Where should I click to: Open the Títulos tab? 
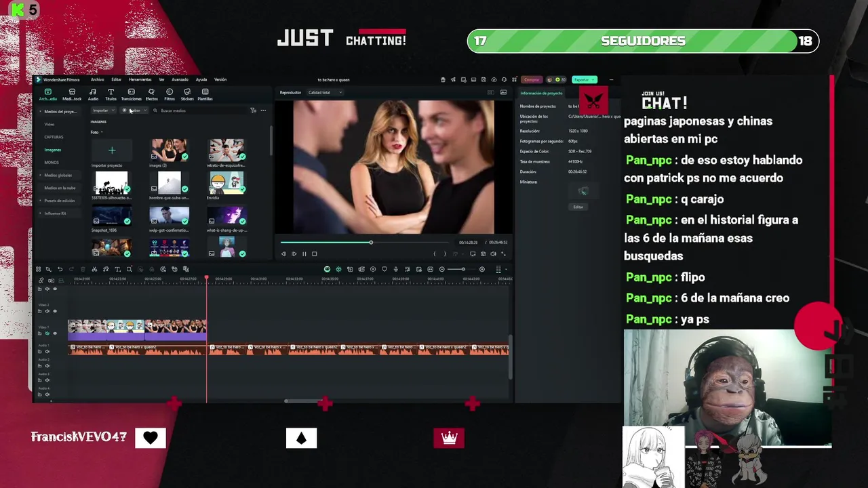111,94
